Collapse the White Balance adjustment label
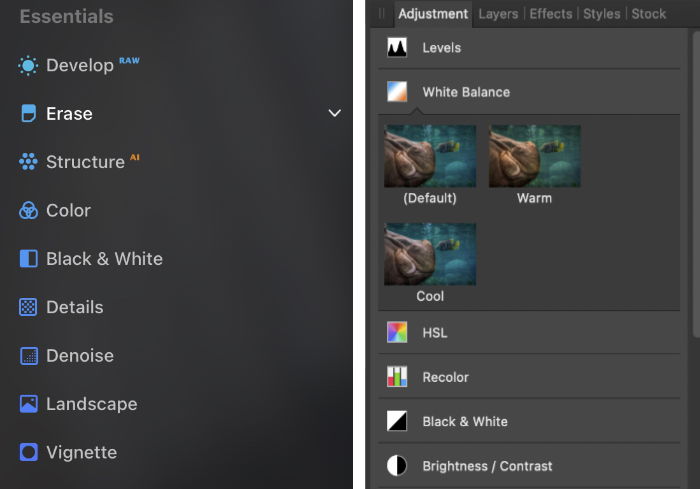 (x=466, y=92)
